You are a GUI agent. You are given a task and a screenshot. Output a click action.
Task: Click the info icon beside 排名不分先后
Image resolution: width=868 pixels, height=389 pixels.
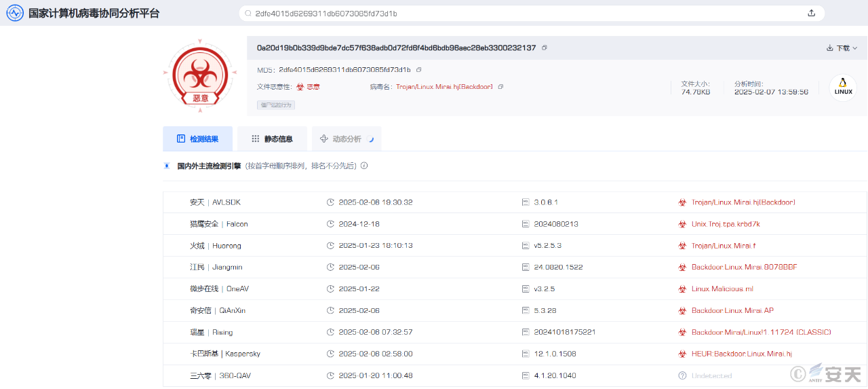click(x=364, y=166)
